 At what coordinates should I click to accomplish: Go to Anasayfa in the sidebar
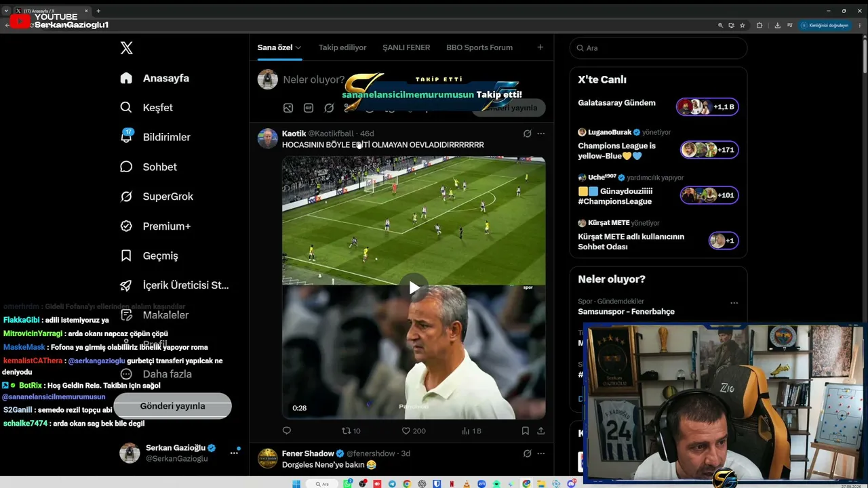click(x=155, y=78)
